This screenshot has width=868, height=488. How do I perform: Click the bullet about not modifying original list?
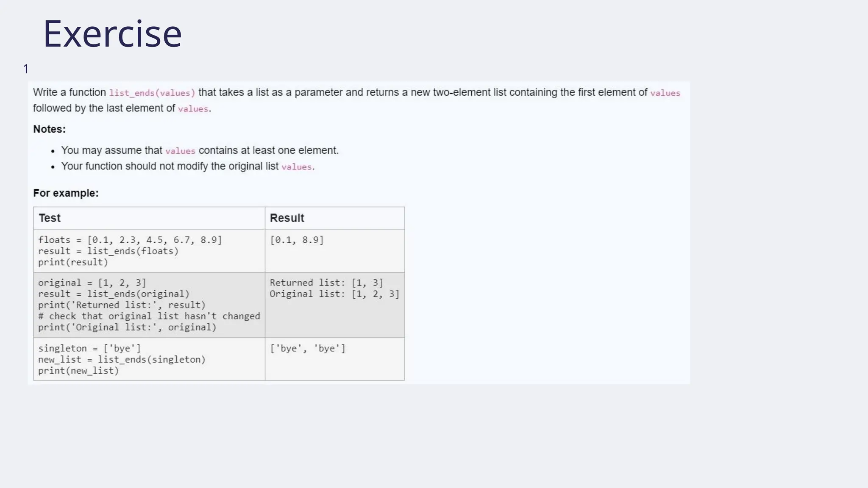coord(188,166)
